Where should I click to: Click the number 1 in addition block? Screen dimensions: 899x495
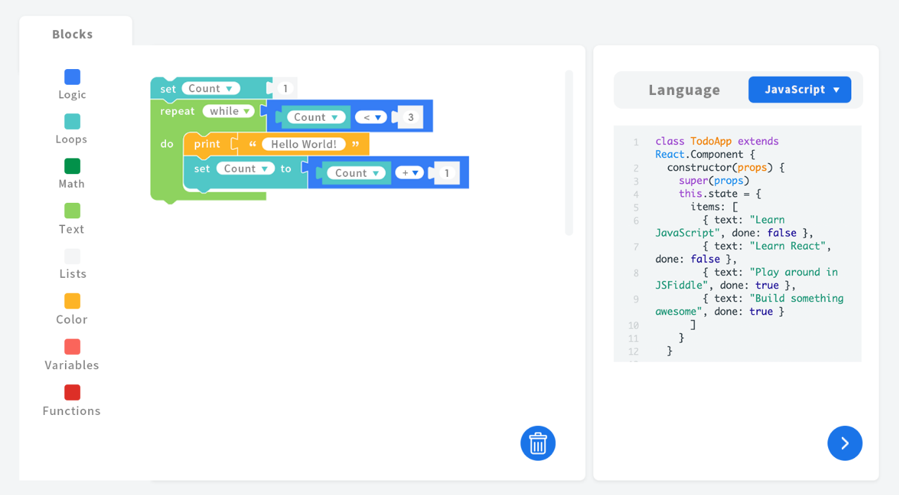click(447, 173)
